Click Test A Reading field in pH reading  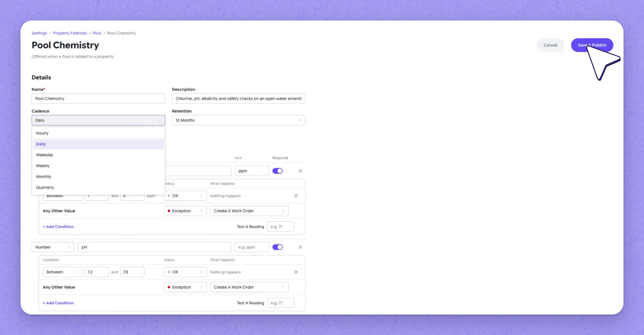click(x=281, y=303)
